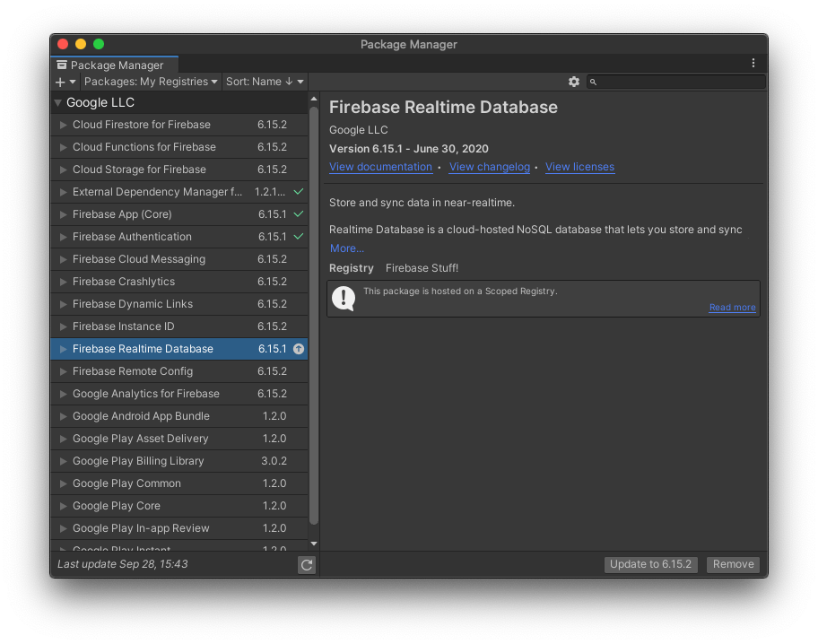Refresh the package list
This screenshot has width=818, height=644.
click(307, 565)
